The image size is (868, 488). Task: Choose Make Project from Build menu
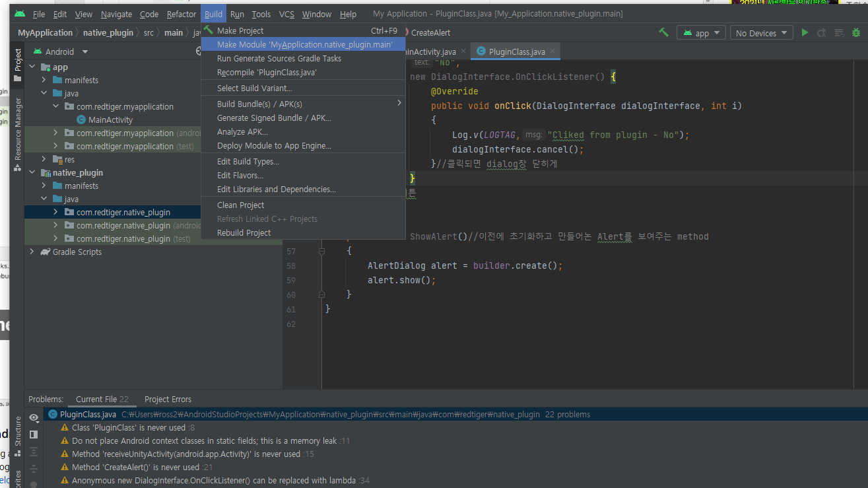click(303, 30)
